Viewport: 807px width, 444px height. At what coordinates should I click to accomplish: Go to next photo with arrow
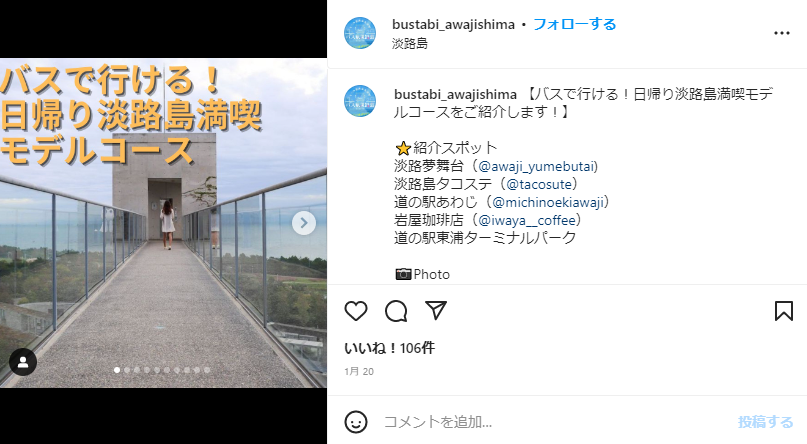pos(304,223)
